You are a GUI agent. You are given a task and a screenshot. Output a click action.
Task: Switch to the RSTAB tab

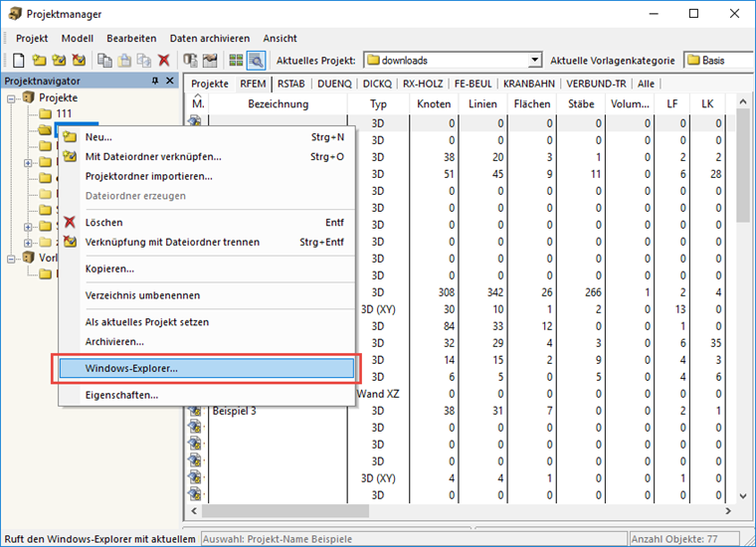click(x=291, y=84)
